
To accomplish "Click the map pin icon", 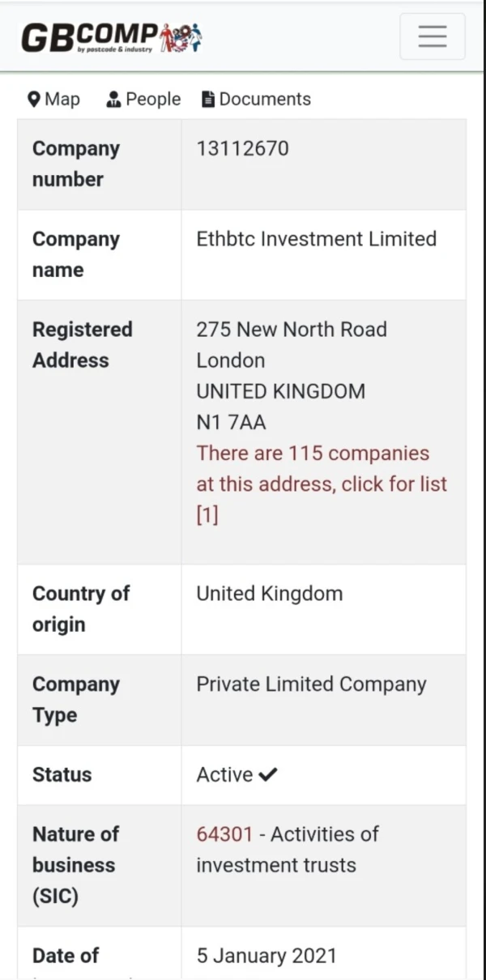I will click(33, 100).
